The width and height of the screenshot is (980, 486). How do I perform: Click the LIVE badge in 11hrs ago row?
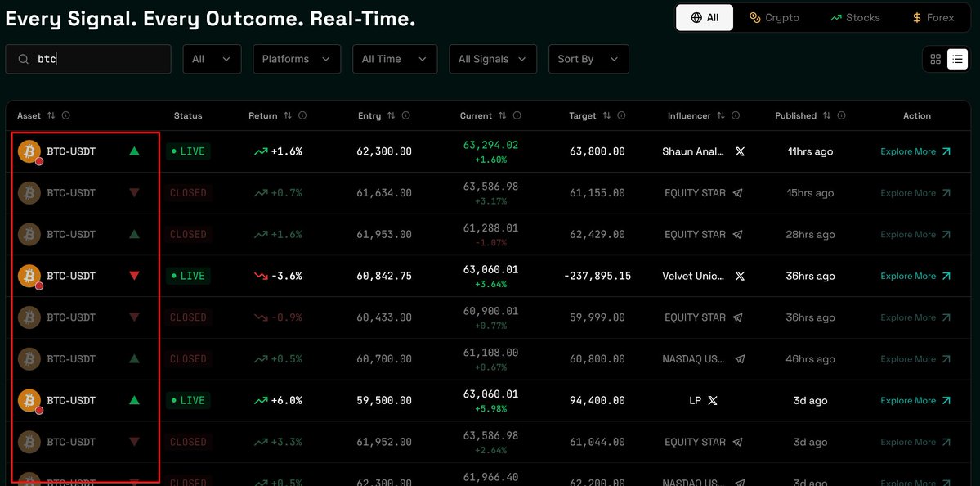click(188, 151)
